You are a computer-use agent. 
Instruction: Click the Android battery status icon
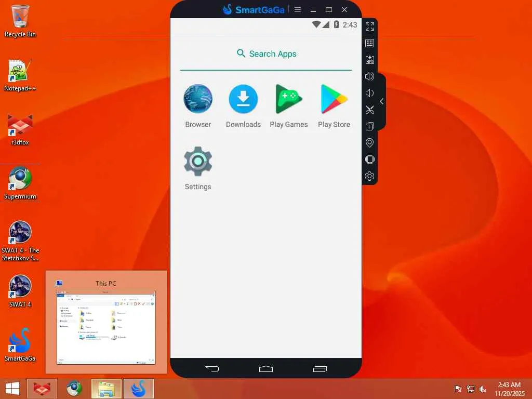[x=336, y=24]
